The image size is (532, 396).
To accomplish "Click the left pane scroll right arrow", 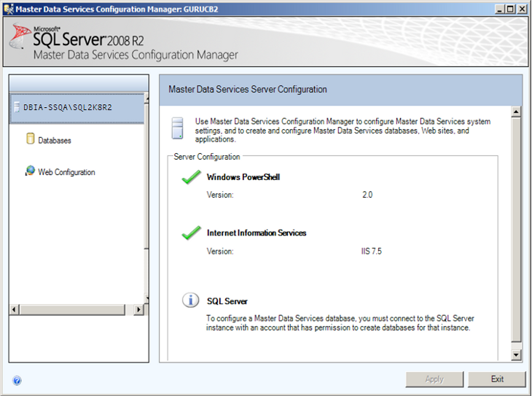I will click(x=138, y=310).
